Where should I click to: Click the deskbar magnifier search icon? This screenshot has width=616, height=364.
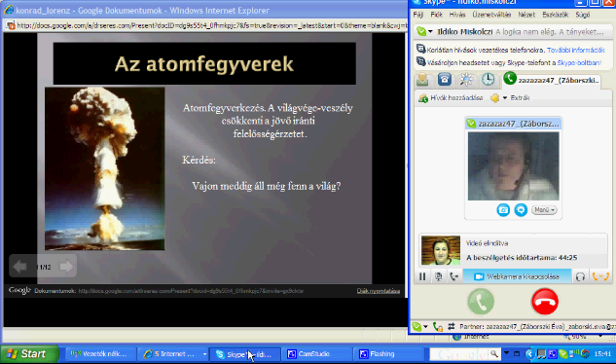click(493, 353)
